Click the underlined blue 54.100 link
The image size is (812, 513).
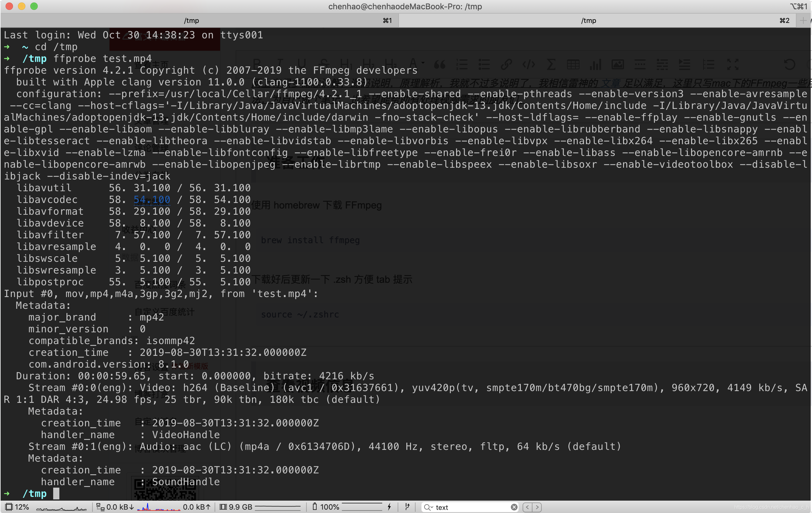152,200
